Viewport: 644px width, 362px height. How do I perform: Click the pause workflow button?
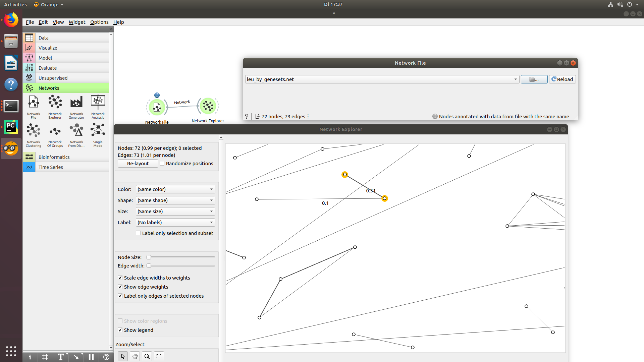click(x=91, y=357)
